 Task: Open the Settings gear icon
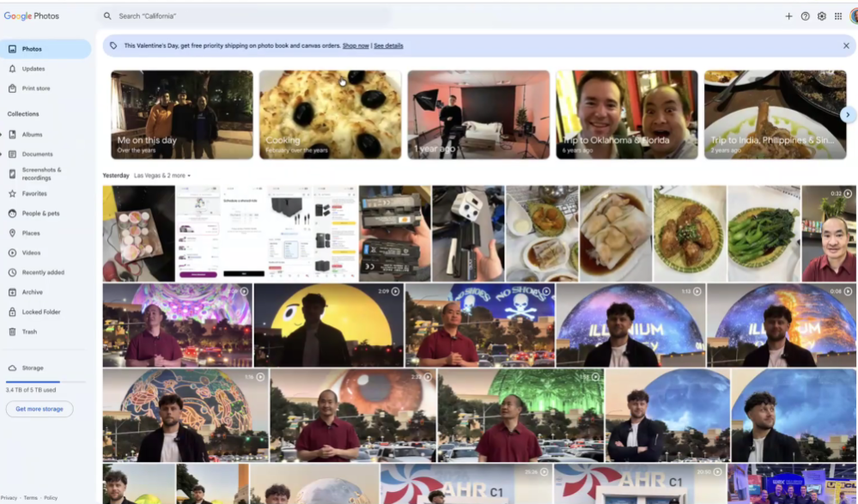coord(821,16)
